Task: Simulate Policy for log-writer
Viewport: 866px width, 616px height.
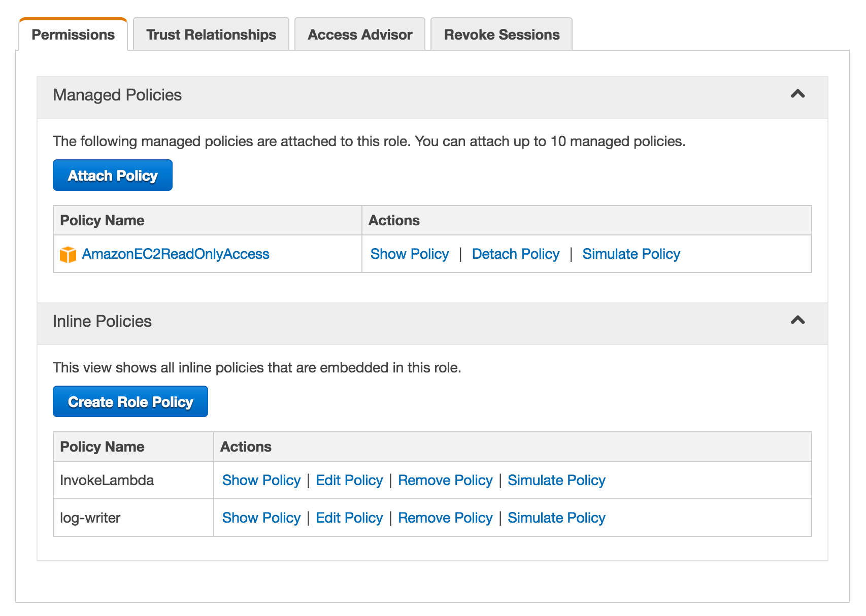Action: coord(556,518)
